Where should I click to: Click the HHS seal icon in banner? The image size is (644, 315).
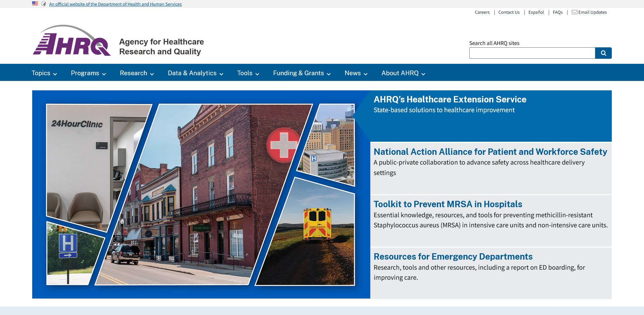[44, 4]
